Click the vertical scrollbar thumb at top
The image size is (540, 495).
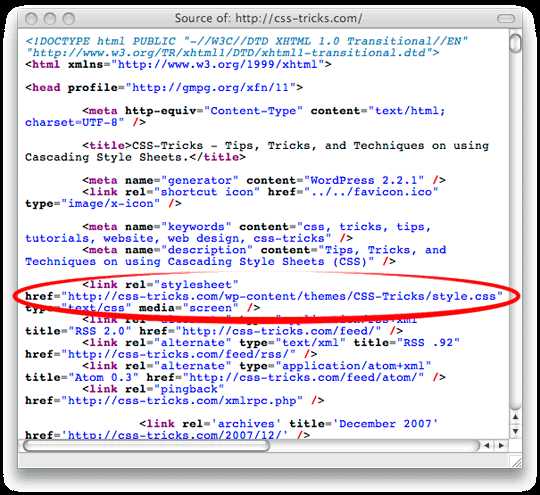click(516, 43)
